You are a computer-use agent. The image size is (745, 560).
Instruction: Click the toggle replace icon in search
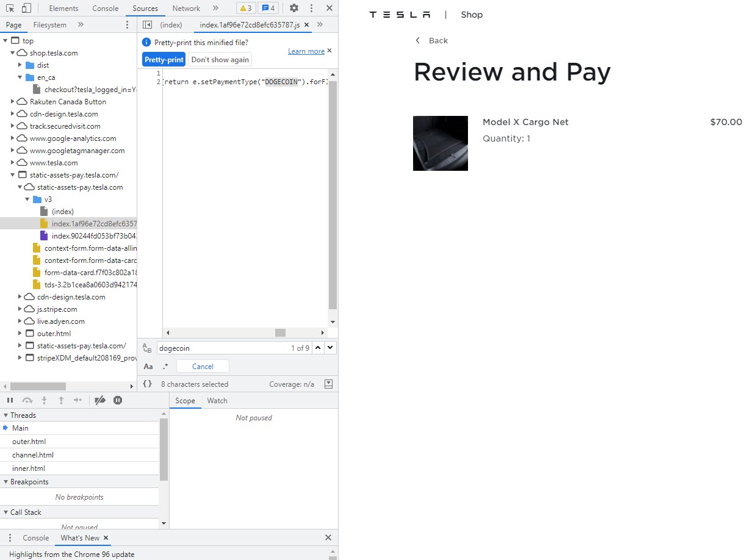pyautogui.click(x=147, y=348)
